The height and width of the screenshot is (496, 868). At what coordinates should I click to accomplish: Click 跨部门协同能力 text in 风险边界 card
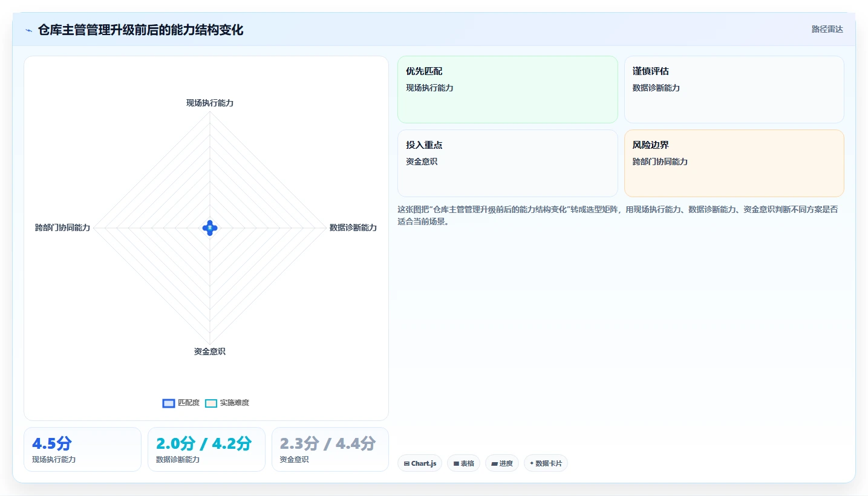660,162
